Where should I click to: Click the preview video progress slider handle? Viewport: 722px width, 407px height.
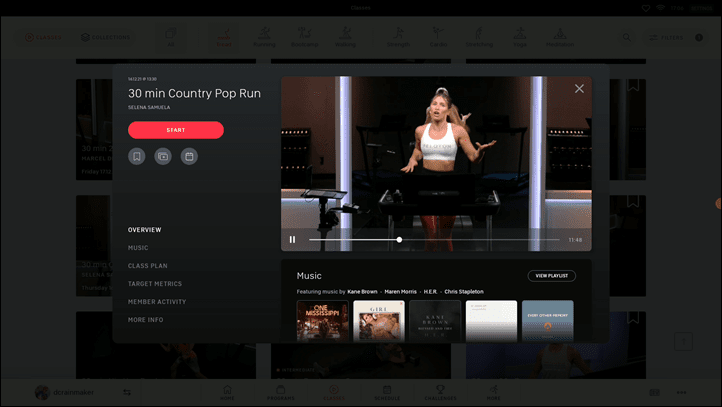[x=399, y=239]
